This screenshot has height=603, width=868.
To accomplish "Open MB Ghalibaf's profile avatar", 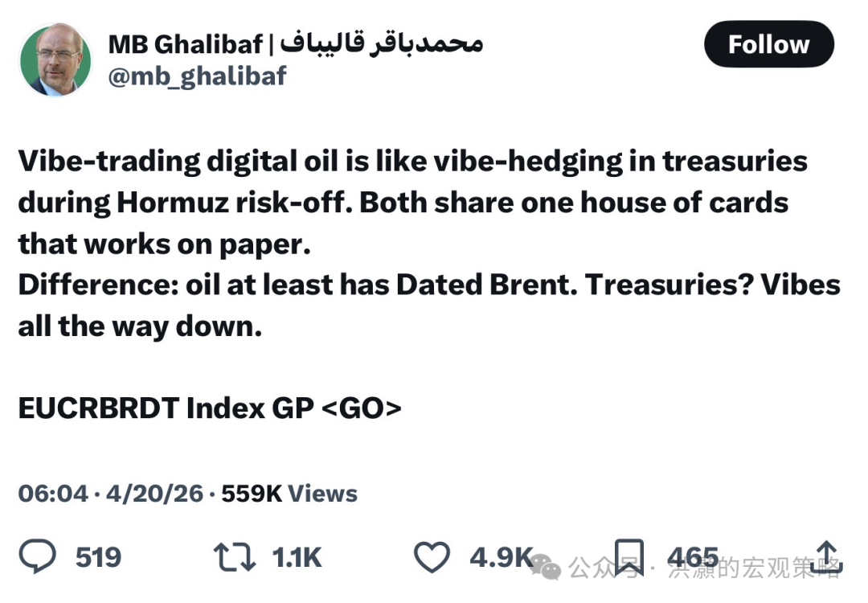I will 55,59.
